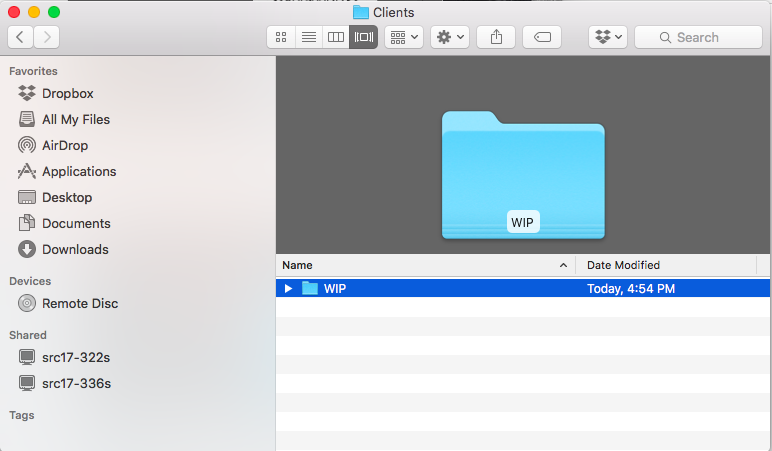Go back with the back arrow
The height and width of the screenshot is (451, 772).
point(21,37)
